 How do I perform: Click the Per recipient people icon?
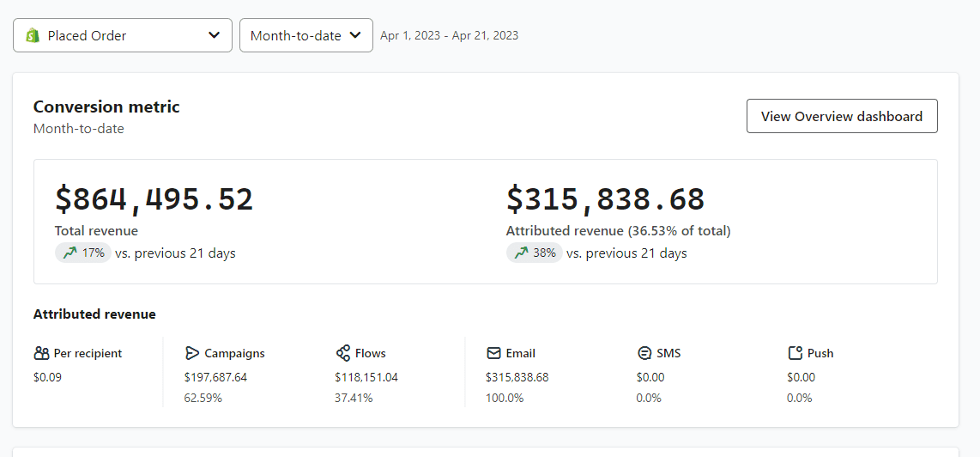point(41,353)
